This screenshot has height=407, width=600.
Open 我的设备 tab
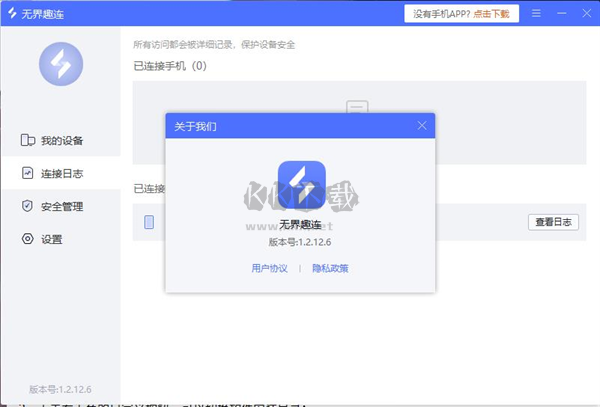[x=60, y=140]
